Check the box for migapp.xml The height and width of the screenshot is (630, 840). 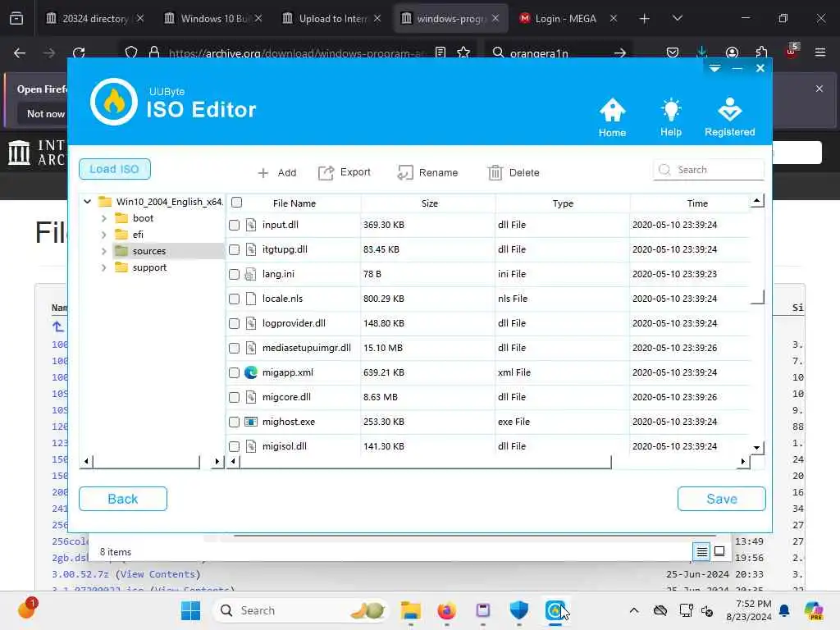[234, 373]
